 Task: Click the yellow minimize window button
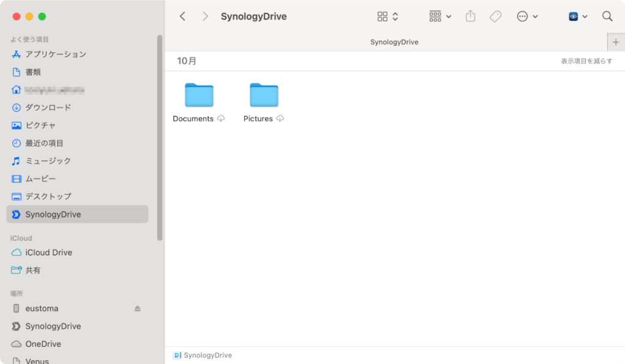(x=29, y=16)
